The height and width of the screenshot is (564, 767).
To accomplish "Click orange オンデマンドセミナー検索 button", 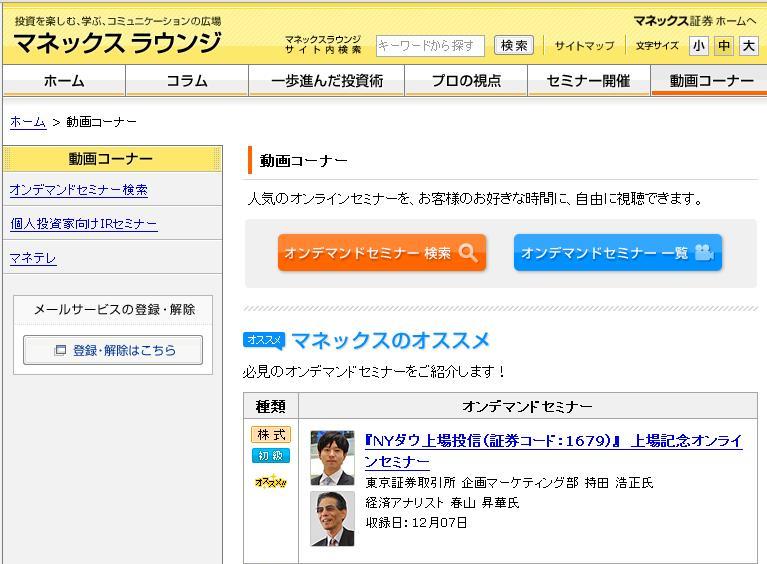I will (x=382, y=252).
